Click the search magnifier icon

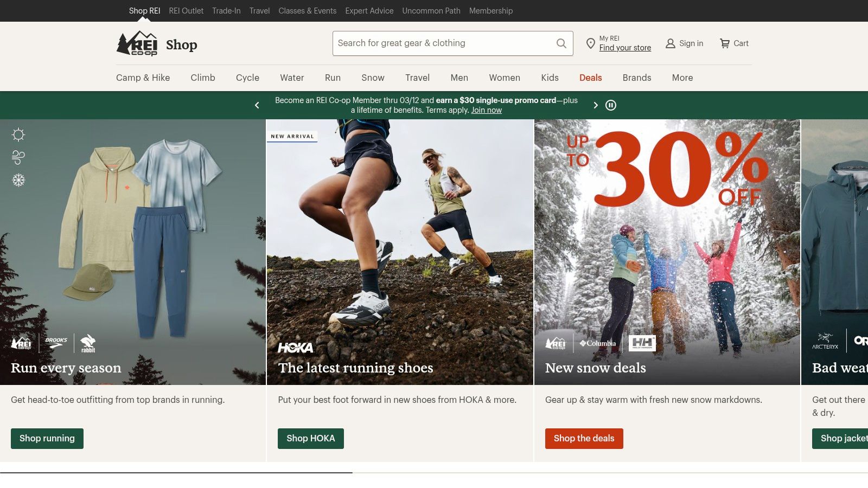[x=561, y=43]
